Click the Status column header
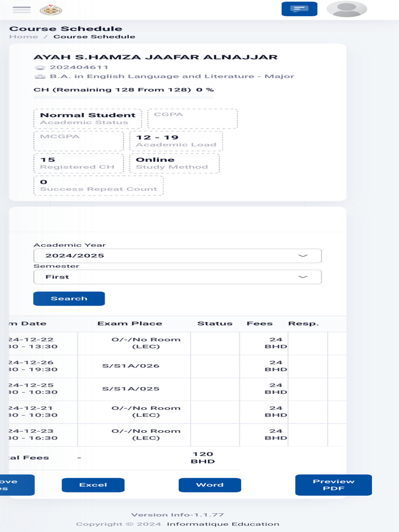 [215, 324]
